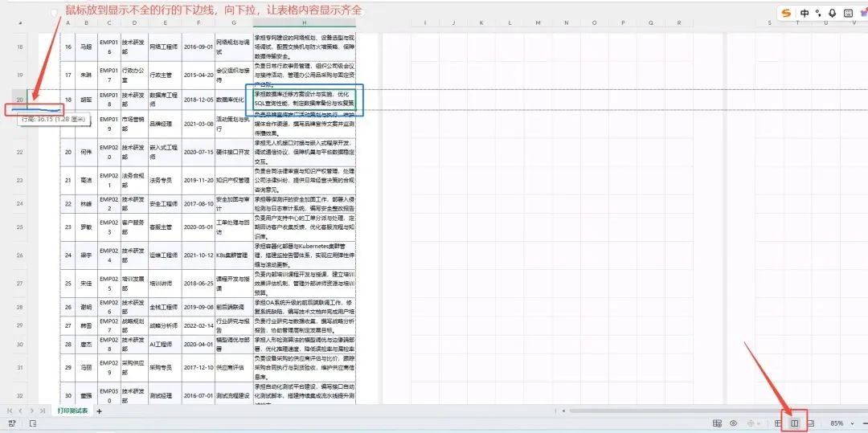
Task: Click cell containing 采购专员
Action: coord(165,368)
